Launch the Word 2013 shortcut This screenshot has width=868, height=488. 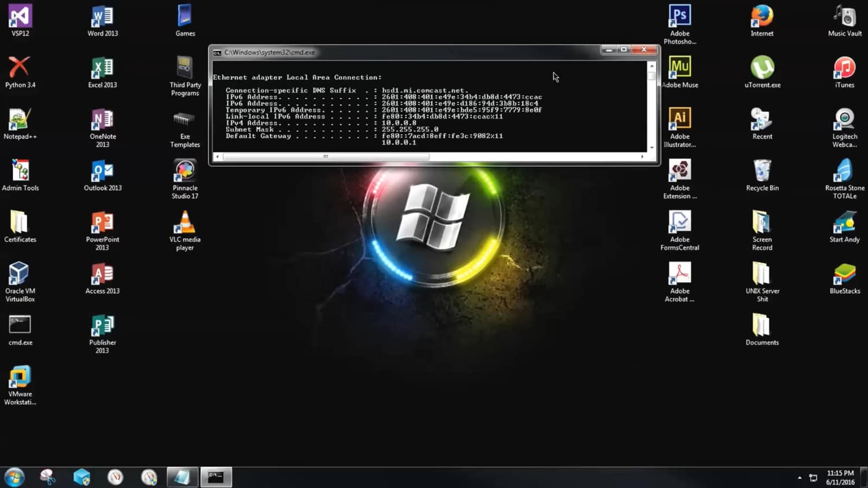102,21
